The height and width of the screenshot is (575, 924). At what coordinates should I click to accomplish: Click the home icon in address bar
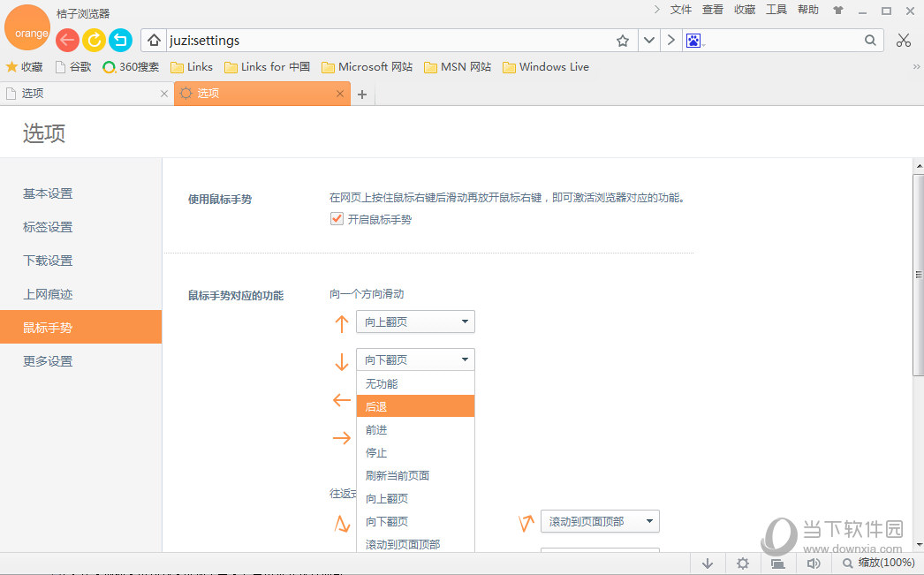(155, 41)
